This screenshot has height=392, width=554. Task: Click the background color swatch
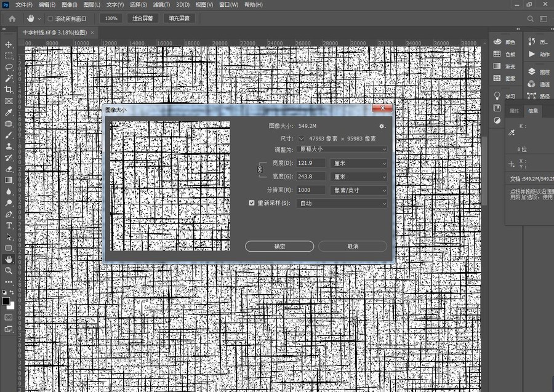12,306
